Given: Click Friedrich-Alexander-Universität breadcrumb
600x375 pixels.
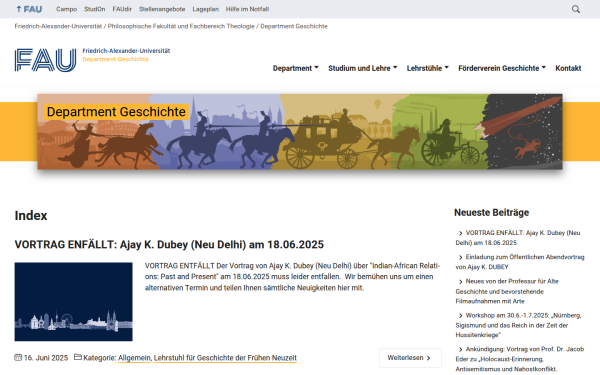Looking at the screenshot, I should pyautogui.click(x=58, y=26).
